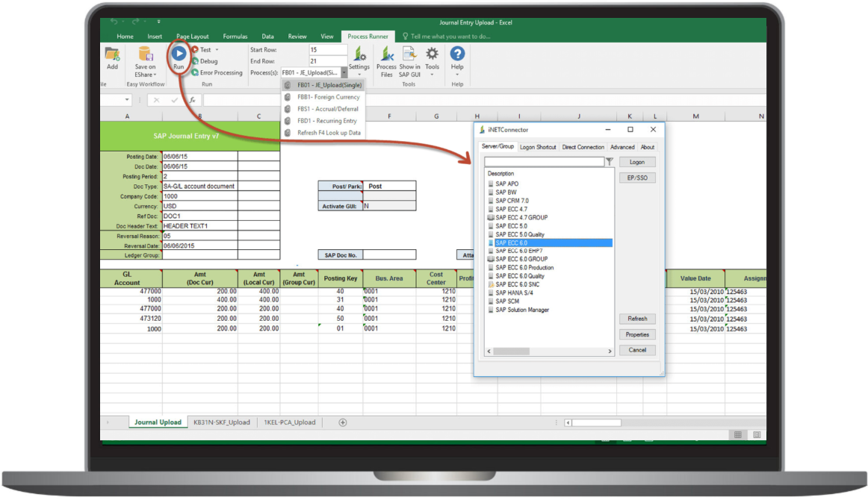Click the Cancel button in iNETConnector

(x=637, y=350)
